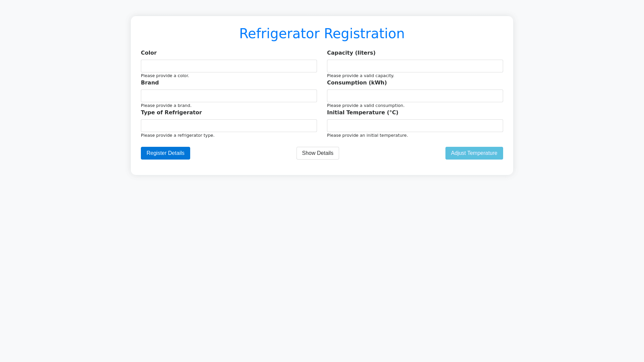Click the Capacity (liters) label
This screenshot has width=644, height=362.
pyautogui.click(x=351, y=53)
